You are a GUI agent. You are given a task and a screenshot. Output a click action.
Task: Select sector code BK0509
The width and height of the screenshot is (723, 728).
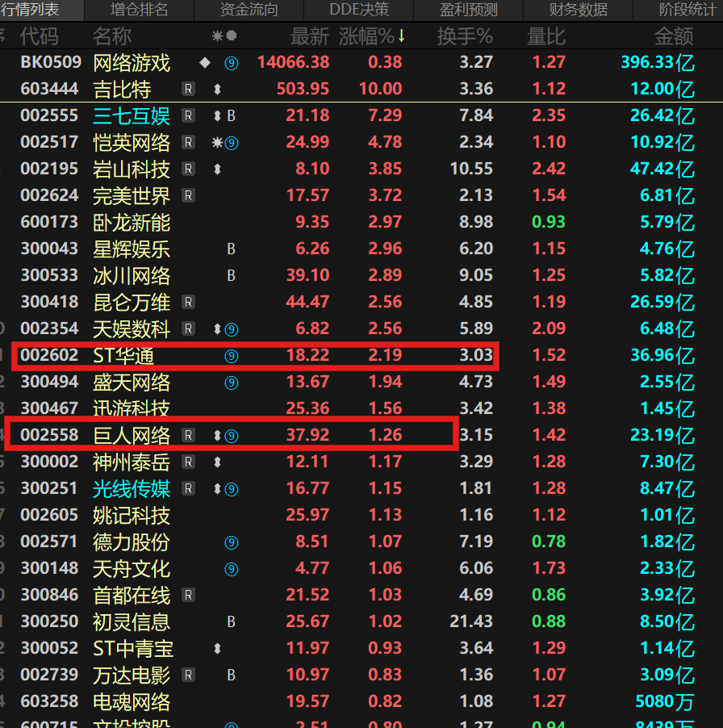tap(51, 62)
